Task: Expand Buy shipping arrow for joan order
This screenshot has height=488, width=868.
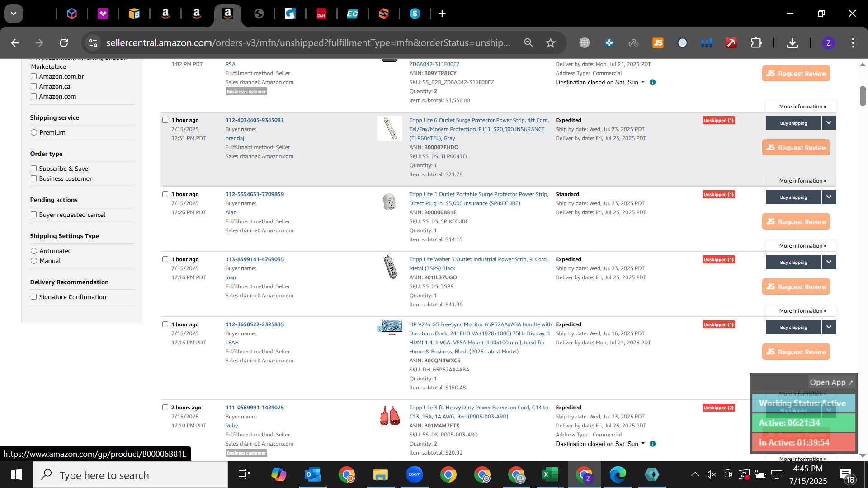Action: click(829, 262)
